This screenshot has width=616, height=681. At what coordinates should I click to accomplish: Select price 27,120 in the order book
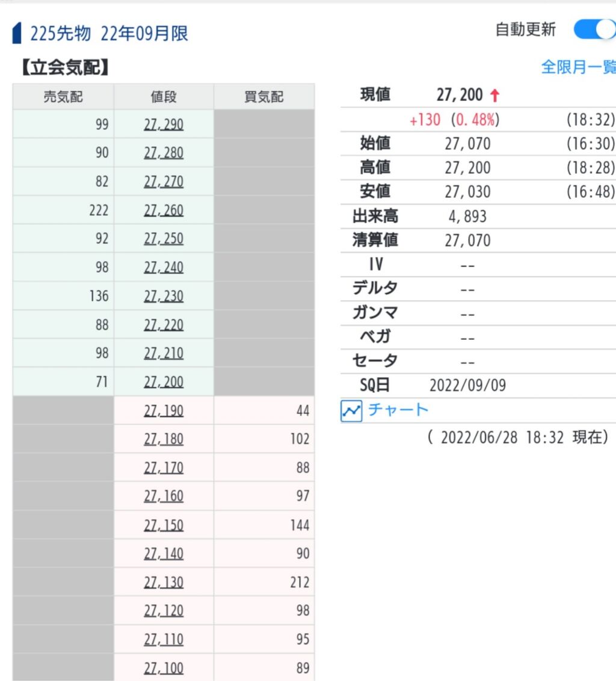coord(164,611)
